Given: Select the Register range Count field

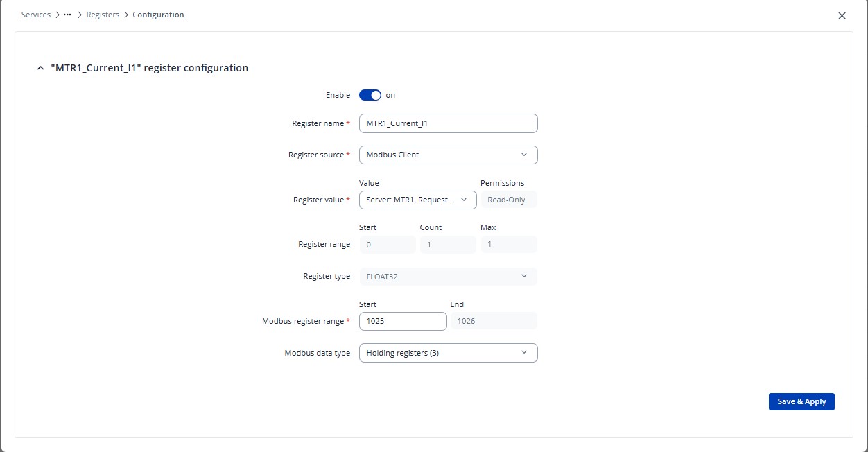Looking at the screenshot, I should click(x=447, y=245).
